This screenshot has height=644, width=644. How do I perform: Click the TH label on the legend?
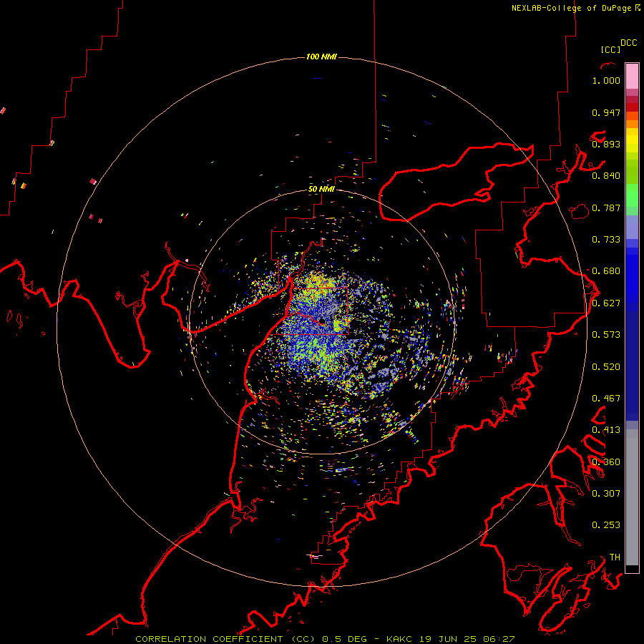click(615, 557)
